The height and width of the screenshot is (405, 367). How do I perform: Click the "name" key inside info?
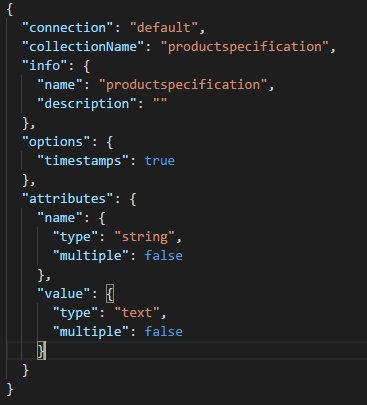(x=60, y=85)
